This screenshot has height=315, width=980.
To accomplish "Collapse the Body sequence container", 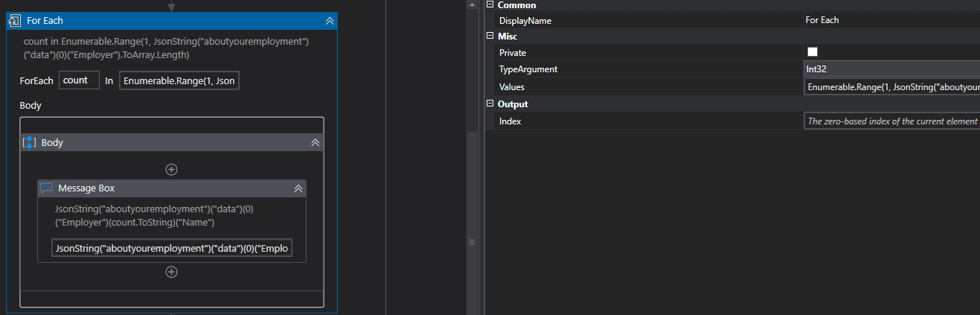I will pyautogui.click(x=315, y=142).
